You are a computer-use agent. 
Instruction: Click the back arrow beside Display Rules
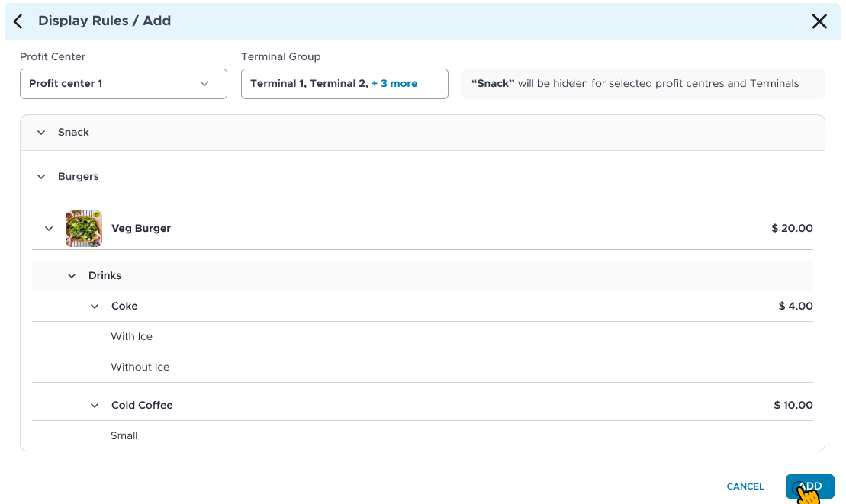click(18, 21)
